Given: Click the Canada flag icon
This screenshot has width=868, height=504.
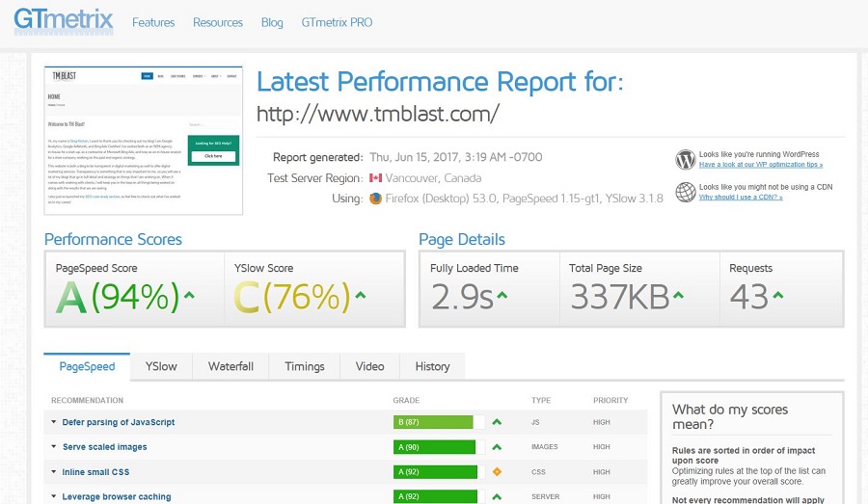Looking at the screenshot, I should click(376, 178).
